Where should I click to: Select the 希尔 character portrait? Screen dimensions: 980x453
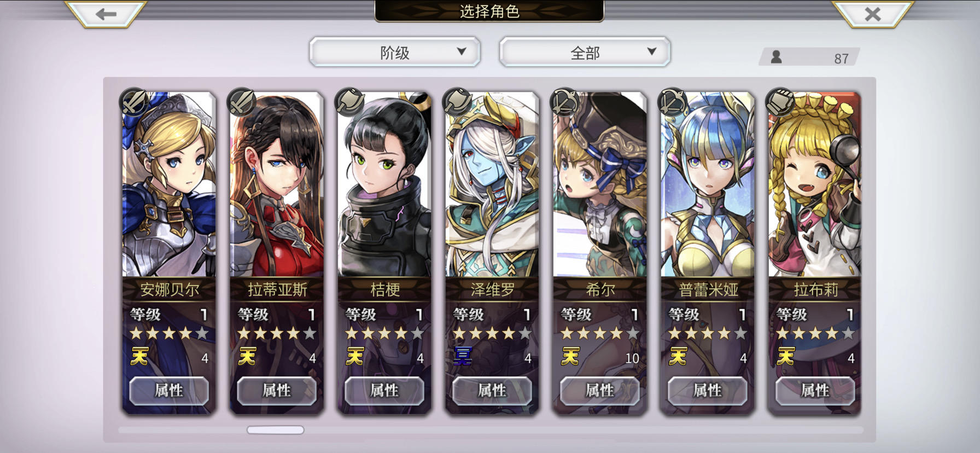[600, 185]
